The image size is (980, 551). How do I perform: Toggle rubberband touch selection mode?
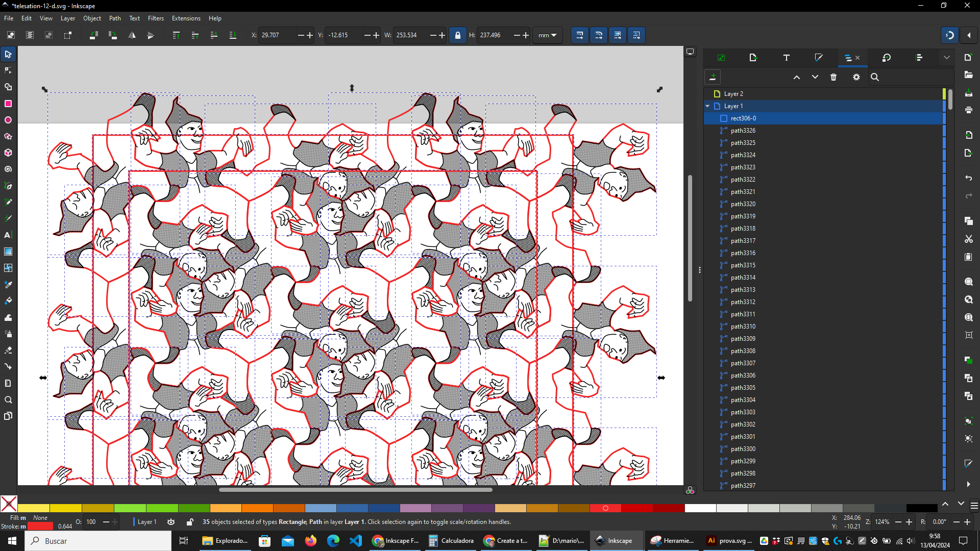(67, 35)
